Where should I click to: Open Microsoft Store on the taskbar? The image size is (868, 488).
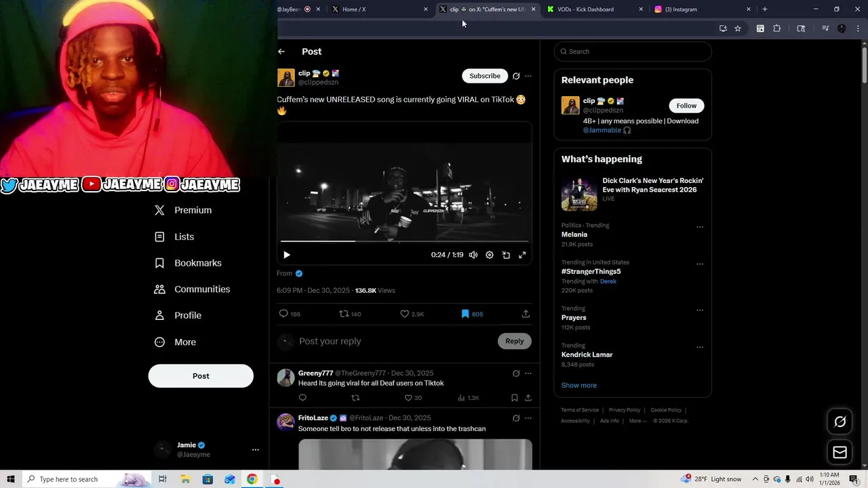[208, 479]
